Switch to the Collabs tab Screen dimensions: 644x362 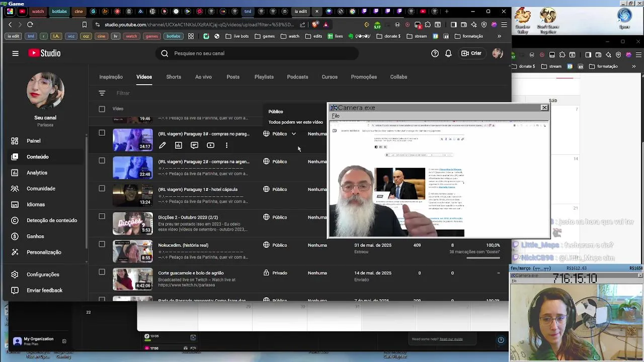tap(398, 77)
